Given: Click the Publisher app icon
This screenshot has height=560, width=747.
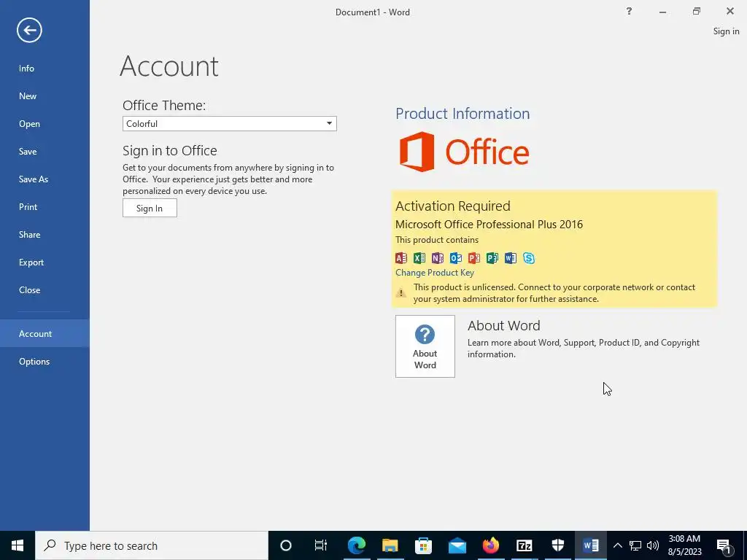Looking at the screenshot, I should [x=492, y=258].
